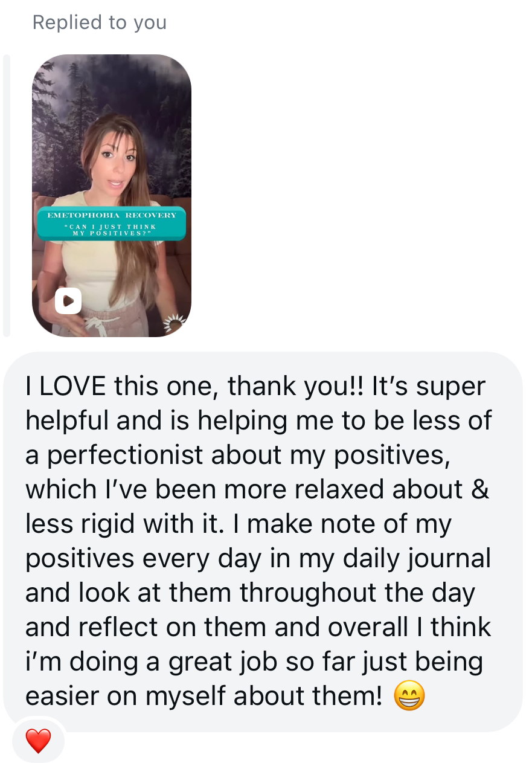The height and width of the screenshot is (763, 532).
Task: Click the sunflower icon at the thumbnail corner
Action: (x=176, y=324)
